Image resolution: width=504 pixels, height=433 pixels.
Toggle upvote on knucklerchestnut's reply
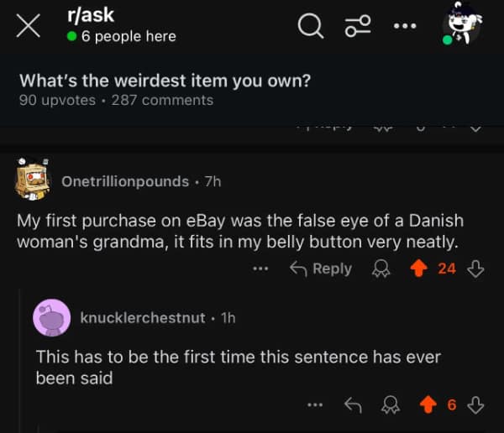click(x=428, y=405)
